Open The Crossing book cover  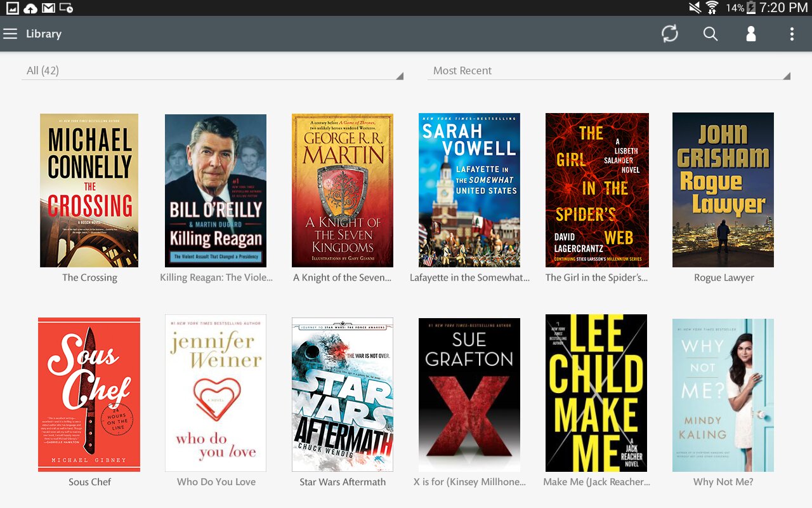[89, 190]
